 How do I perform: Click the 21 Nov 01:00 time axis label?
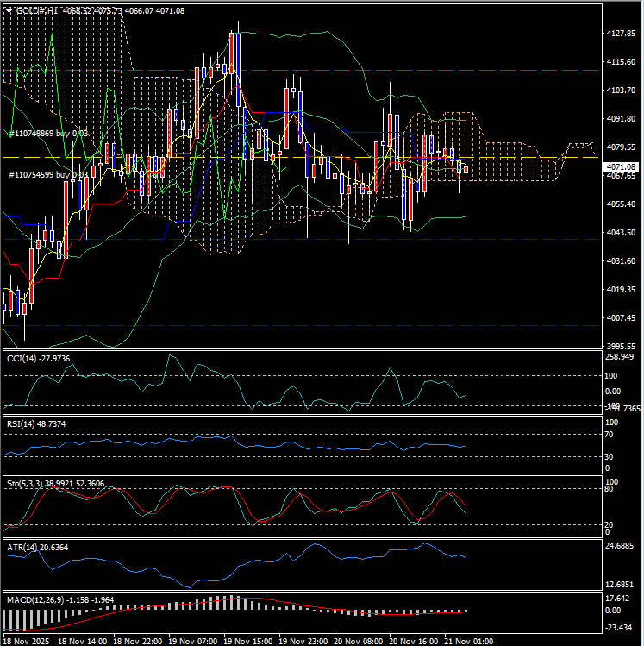tap(469, 641)
